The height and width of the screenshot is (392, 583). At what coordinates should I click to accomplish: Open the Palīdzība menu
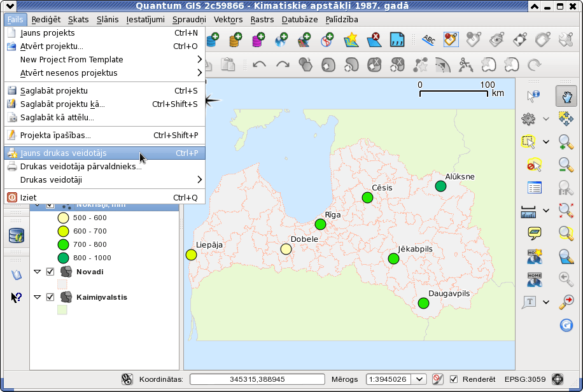click(342, 19)
